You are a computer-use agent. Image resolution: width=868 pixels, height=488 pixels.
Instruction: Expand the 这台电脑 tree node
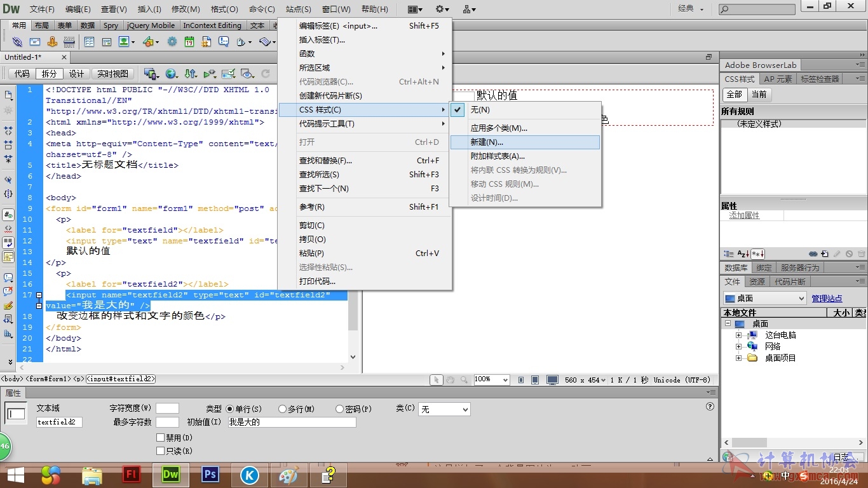point(738,335)
